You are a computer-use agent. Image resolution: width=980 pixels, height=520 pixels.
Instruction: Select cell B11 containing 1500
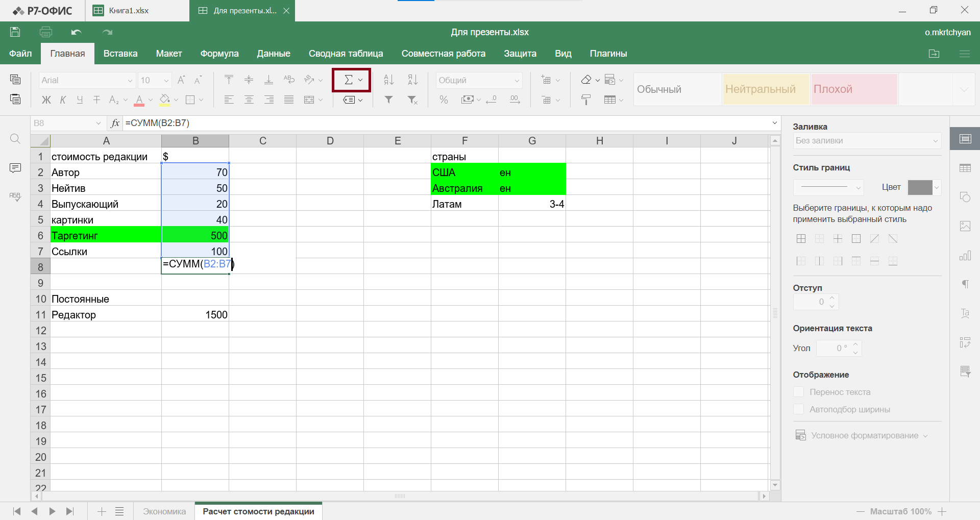pos(195,315)
